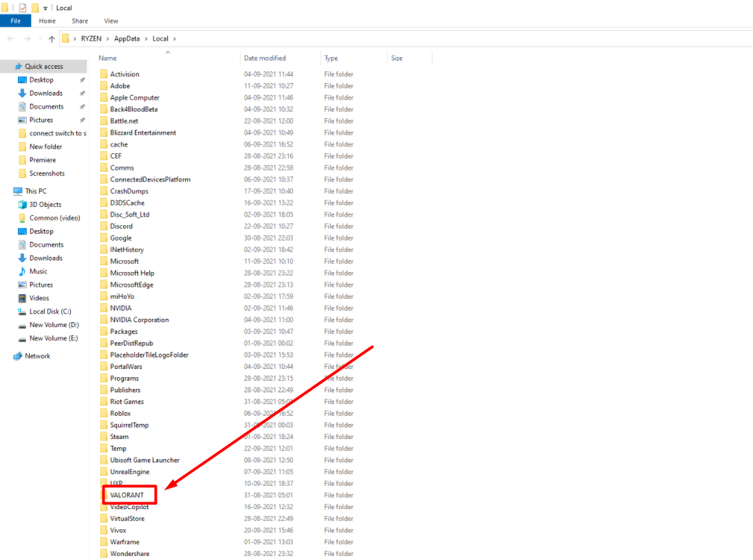Open the recent locations dropdown arrow

coord(40,38)
